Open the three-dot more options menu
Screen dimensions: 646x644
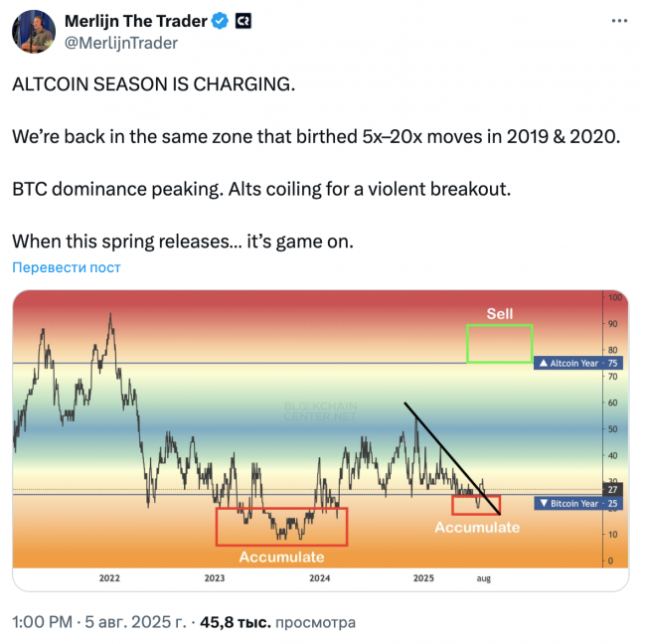coord(619,21)
